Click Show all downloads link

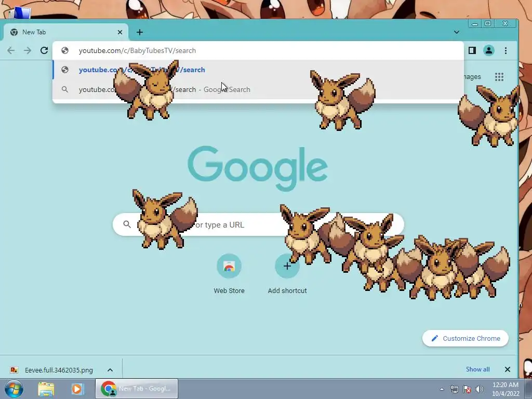click(477, 369)
